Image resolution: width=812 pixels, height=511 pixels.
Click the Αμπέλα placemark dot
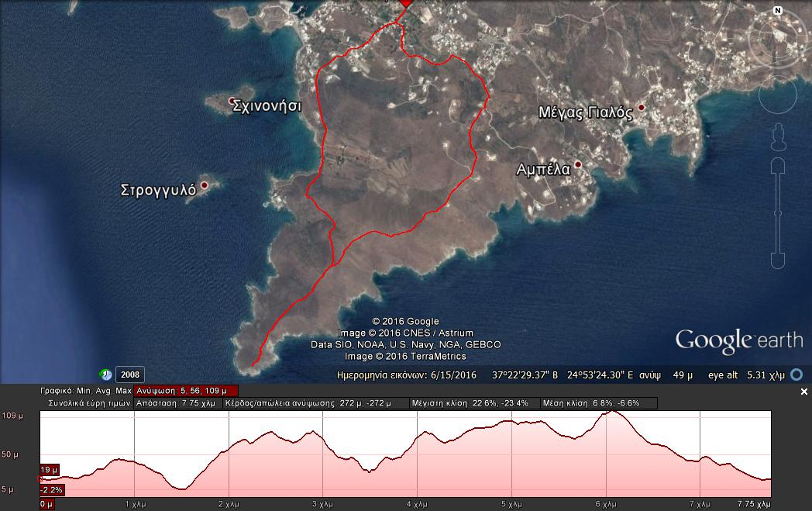(x=578, y=165)
